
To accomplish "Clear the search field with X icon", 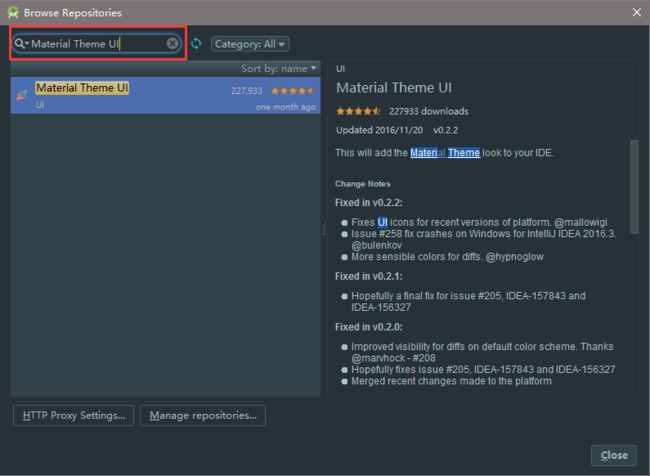I will (172, 44).
